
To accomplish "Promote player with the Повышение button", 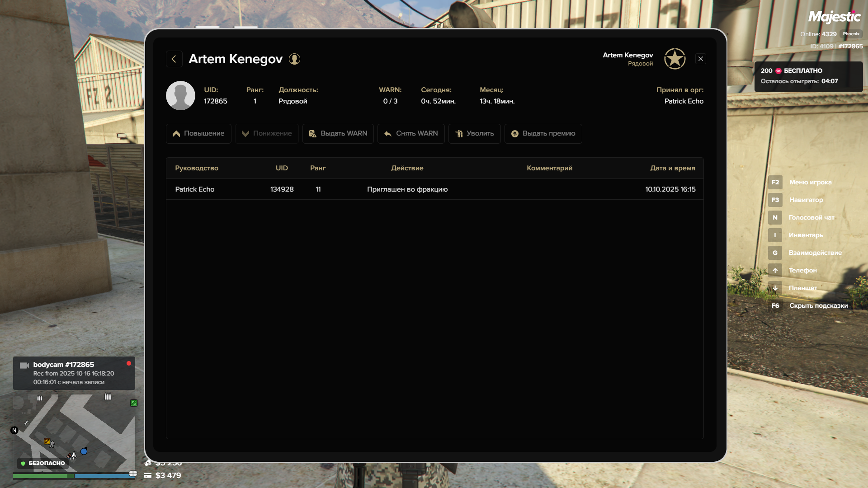I will click(198, 134).
